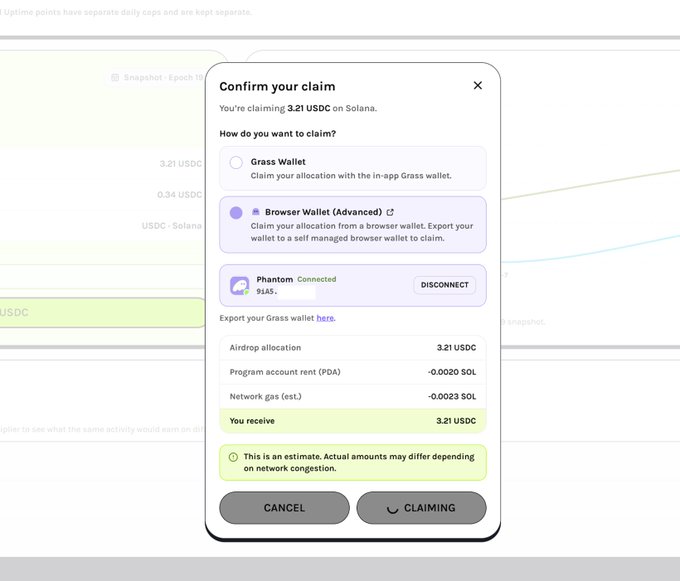Click the 'Snapshot - Epoch' label in background
Viewport: 680px width, 581px height.
[163, 77]
